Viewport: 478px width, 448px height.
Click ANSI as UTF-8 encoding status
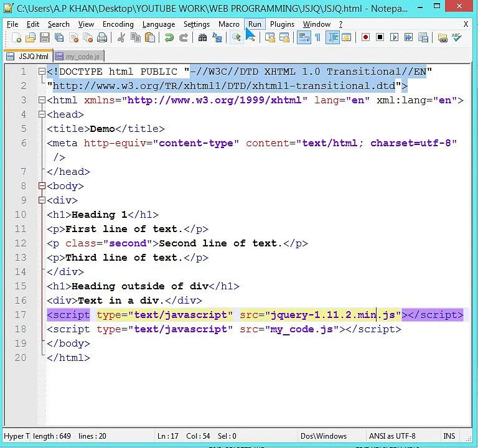(392, 436)
